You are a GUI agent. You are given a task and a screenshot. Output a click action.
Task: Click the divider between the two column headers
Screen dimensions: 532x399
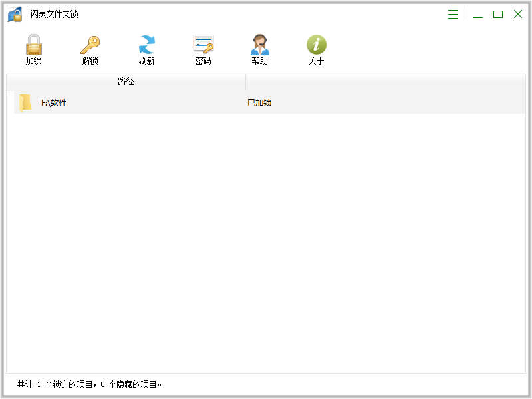(x=245, y=82)
